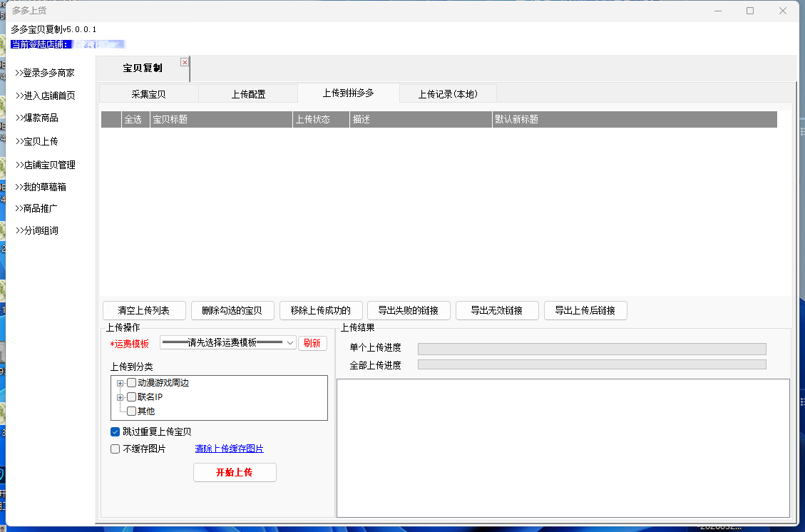Expand the 联名IP category node

click(121, 397)
